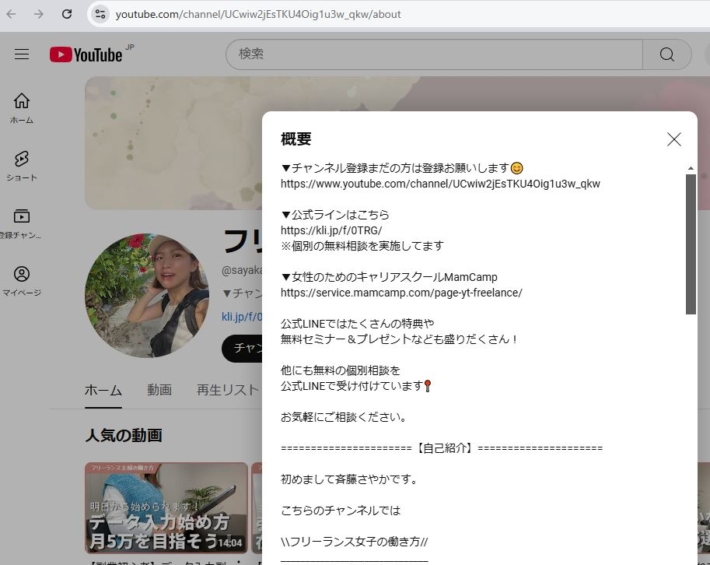The image size is (710, 565).
Task: Open the YouTube hamburger guide menu
Action: (22, 54)
